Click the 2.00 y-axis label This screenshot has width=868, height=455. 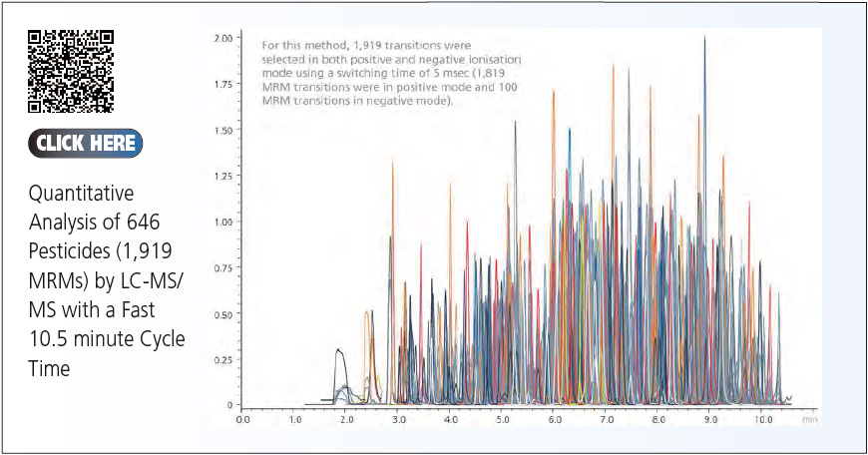(223, 38)
